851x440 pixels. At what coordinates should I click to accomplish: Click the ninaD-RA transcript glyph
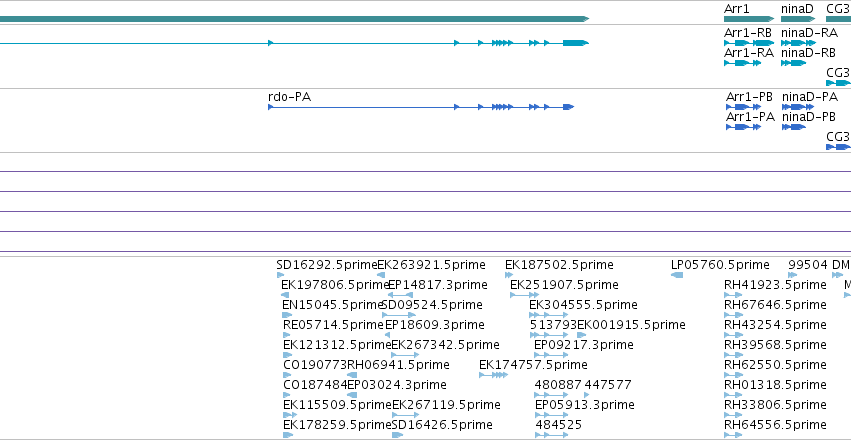pyautogui.click(x=798, y=43)
